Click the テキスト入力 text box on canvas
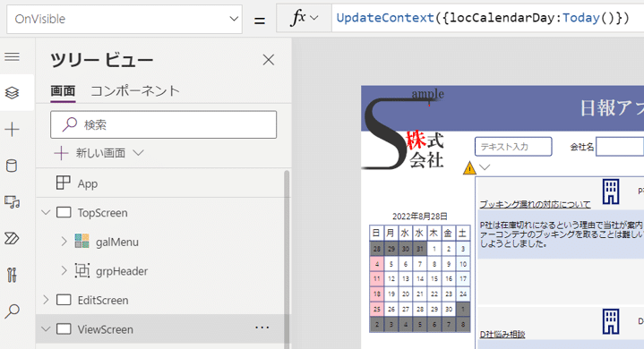The image size is (644, 349). (x=513, y=147)
